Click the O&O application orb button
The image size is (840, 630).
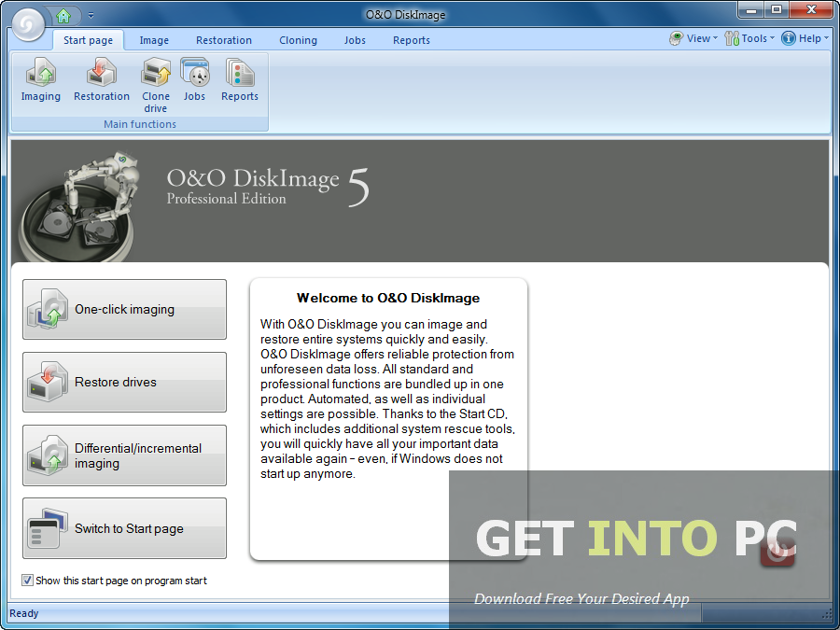pos(28,23)
